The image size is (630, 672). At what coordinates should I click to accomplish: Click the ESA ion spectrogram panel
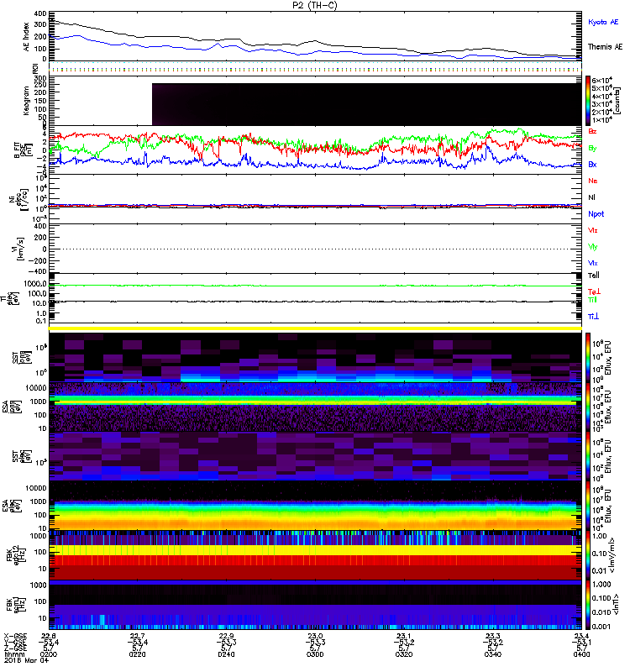(x=315, y=407)
